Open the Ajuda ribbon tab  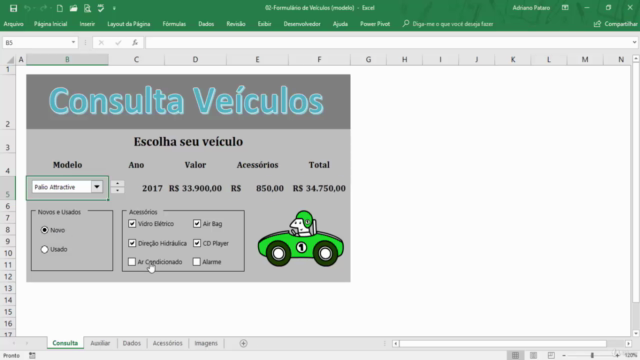tap(340, 24)
